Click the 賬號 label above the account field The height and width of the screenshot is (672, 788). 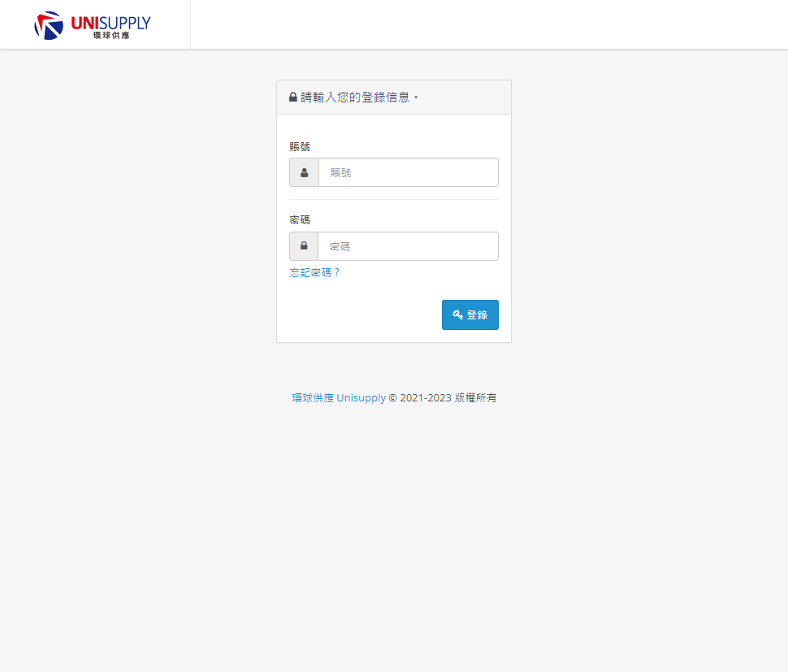click(x=300, y=147)
